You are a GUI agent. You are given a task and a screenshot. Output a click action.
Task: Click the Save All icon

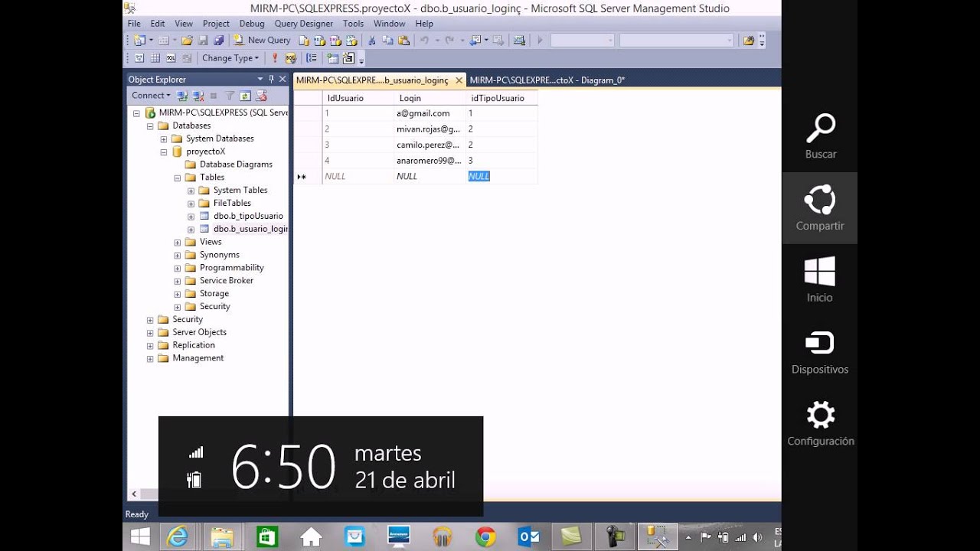pos(219,40)
